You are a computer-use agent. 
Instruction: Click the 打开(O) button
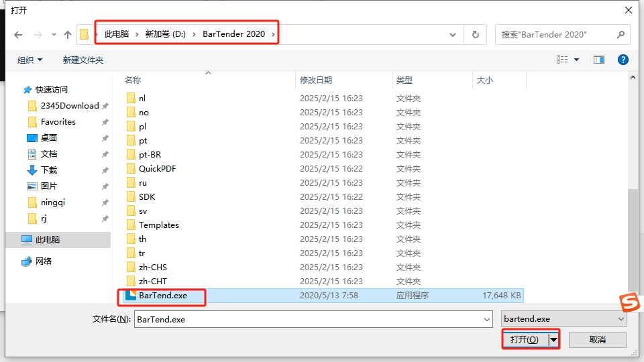[525, 339]
